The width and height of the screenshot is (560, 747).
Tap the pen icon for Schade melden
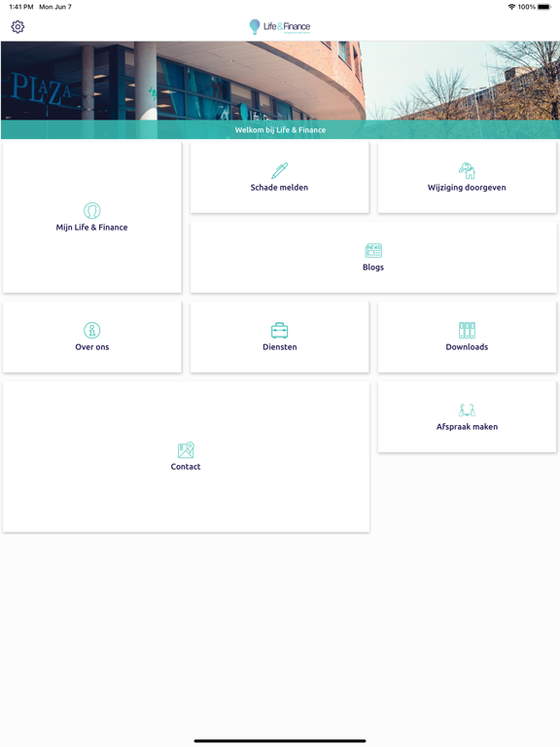pos(280,170)
